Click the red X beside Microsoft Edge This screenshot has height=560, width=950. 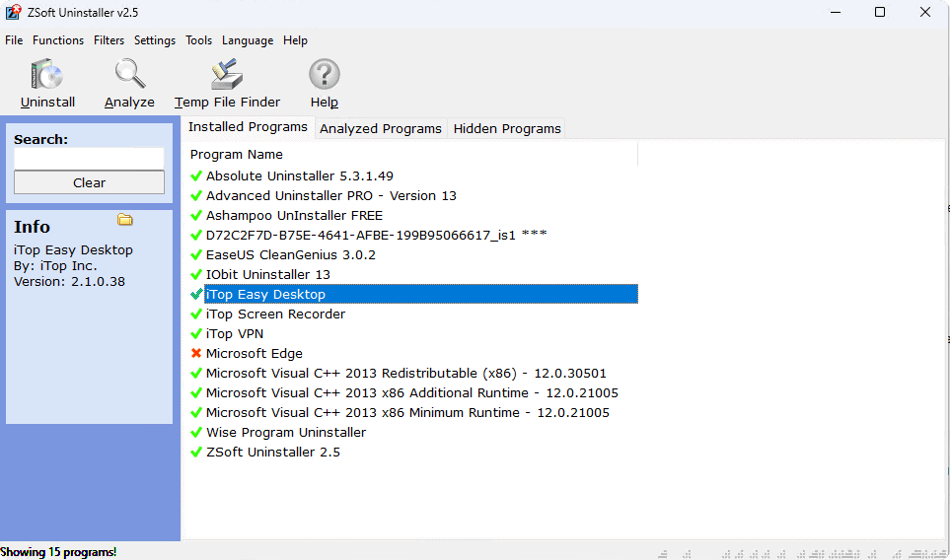click(x=195, y=354)
